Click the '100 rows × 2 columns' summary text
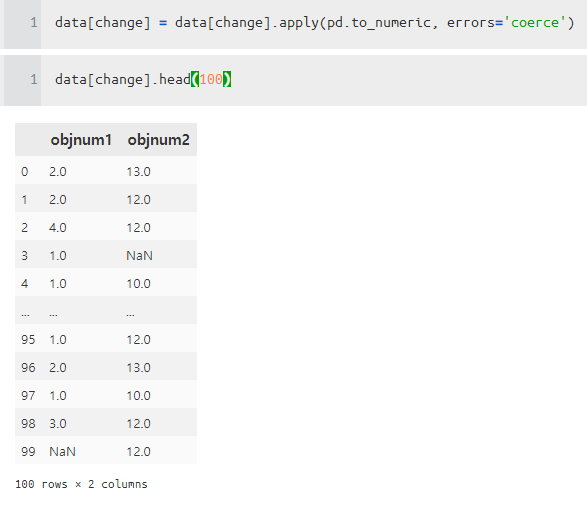The height and width of the screenshot is (513, 587). (x=81, y=484)
